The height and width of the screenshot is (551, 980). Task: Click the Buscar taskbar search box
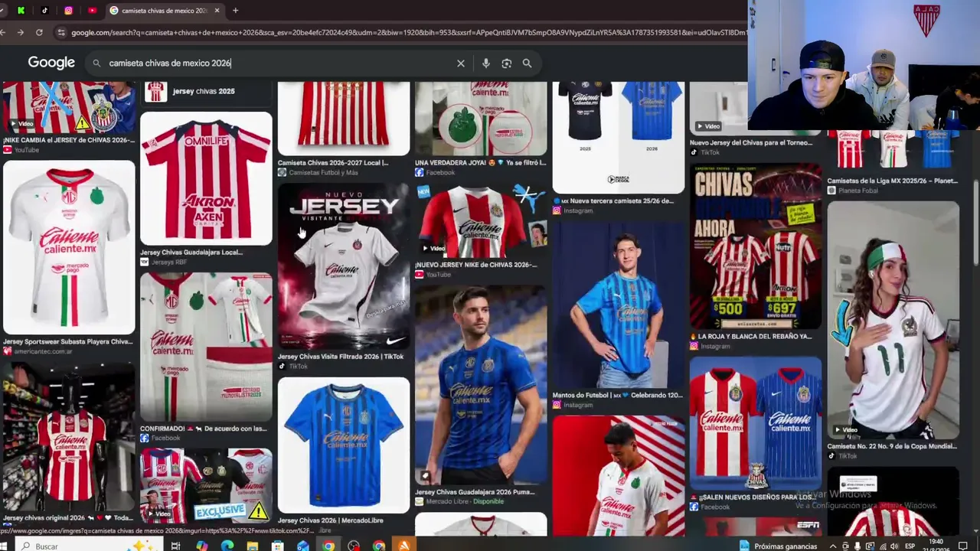pyautogui.click(x=88, y=546)
